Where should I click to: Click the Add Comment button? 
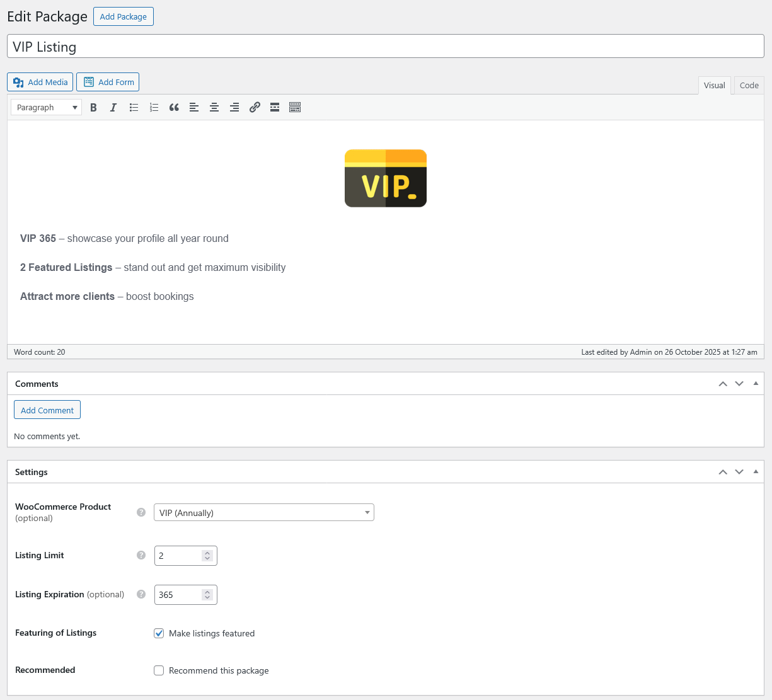47,410
